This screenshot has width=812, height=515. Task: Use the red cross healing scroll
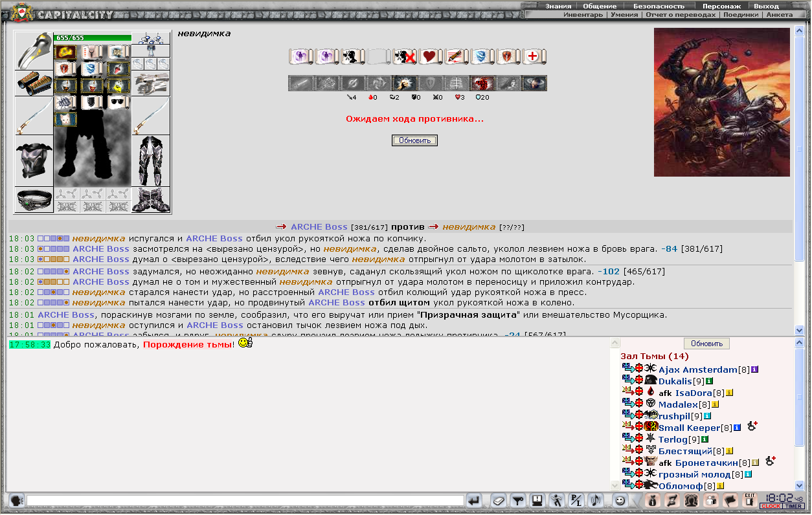(534, 56)
